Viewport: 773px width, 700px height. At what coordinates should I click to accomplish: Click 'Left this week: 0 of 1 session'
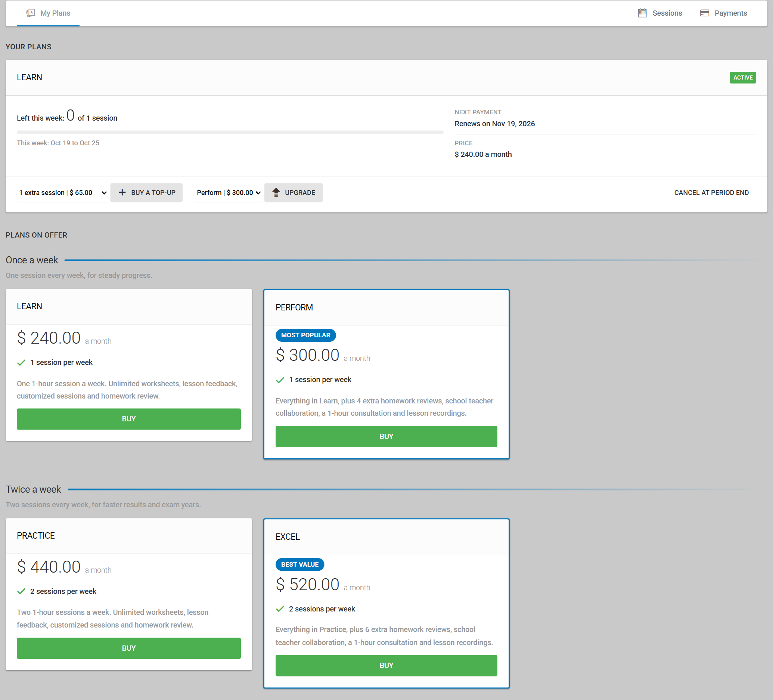[67, 116]
